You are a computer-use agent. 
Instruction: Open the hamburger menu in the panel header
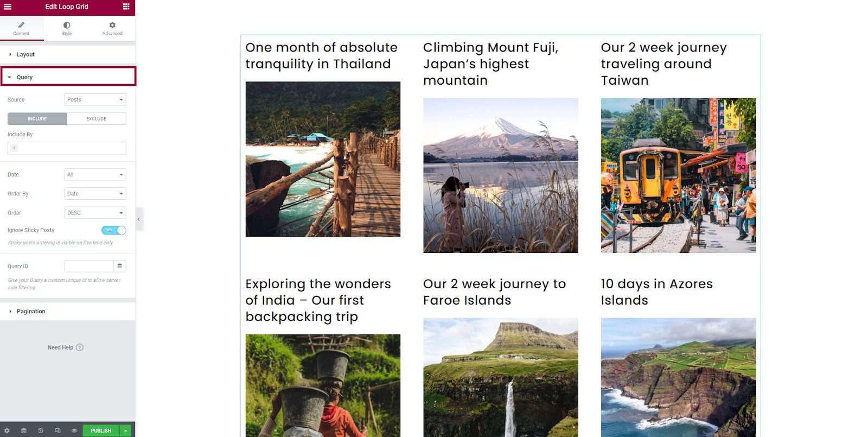8,7
